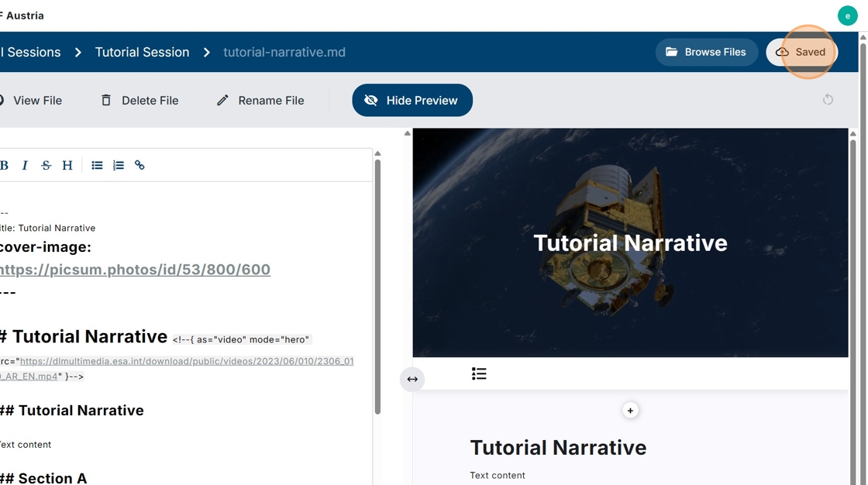This screenshot has height=485, width=868.
Task: Insert a heading with H icon
Action: coord(67,165)
